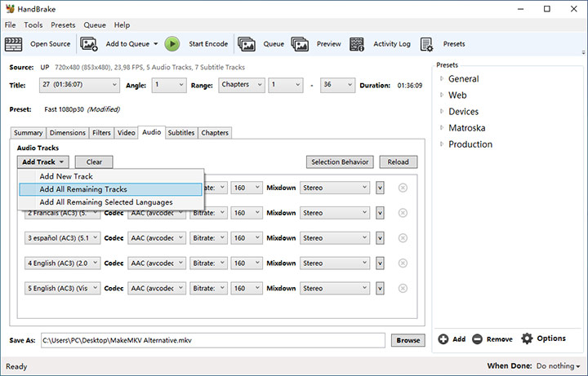Open the Title dropdown

pyautogui.click(x=79, y=85)
